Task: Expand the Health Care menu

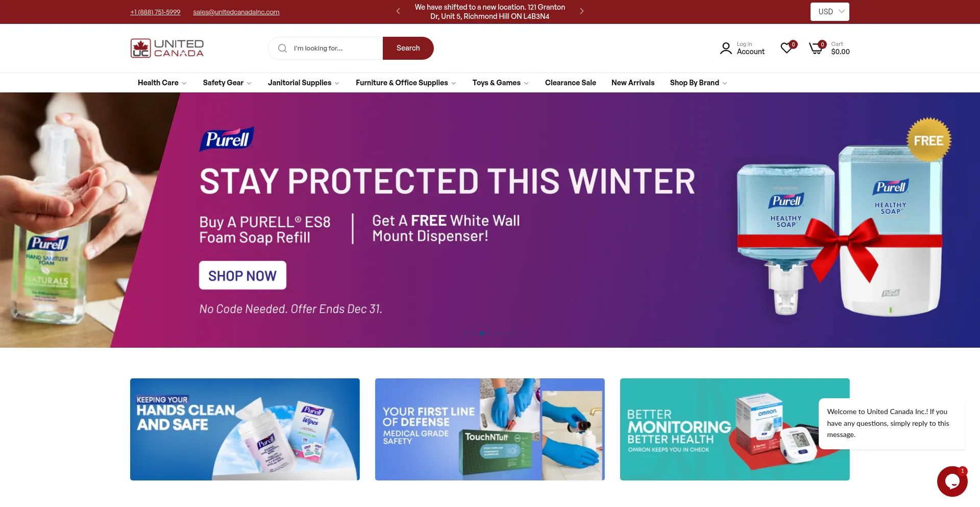Action: click(x=162, y=83)
